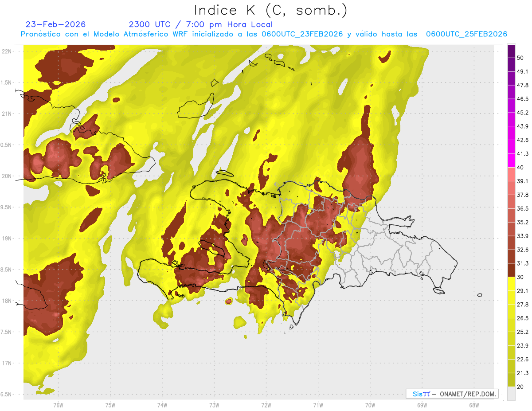Click the '45.2' color bar label
The width and height of the screenshot is (532, 411).
(x=523, y=113)
